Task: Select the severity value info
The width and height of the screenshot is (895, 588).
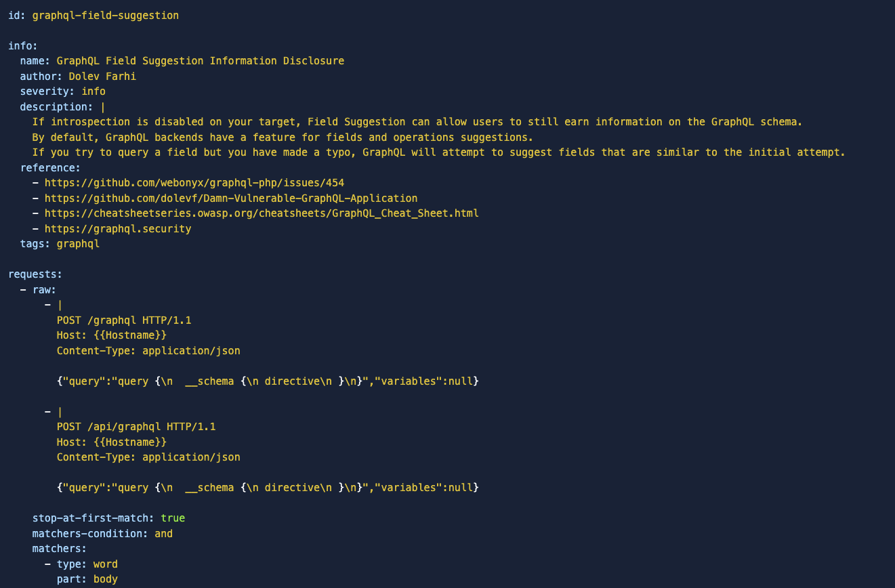Action: click(93, 91)
